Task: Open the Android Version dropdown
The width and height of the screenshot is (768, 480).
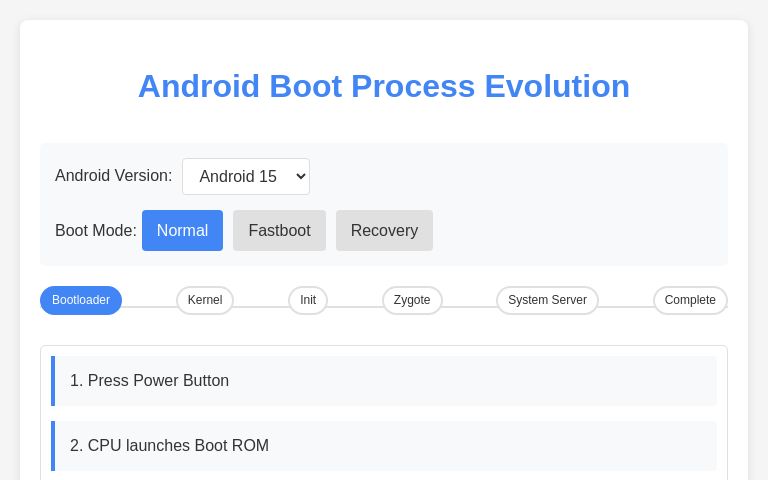Action: [x=246, y=176]
